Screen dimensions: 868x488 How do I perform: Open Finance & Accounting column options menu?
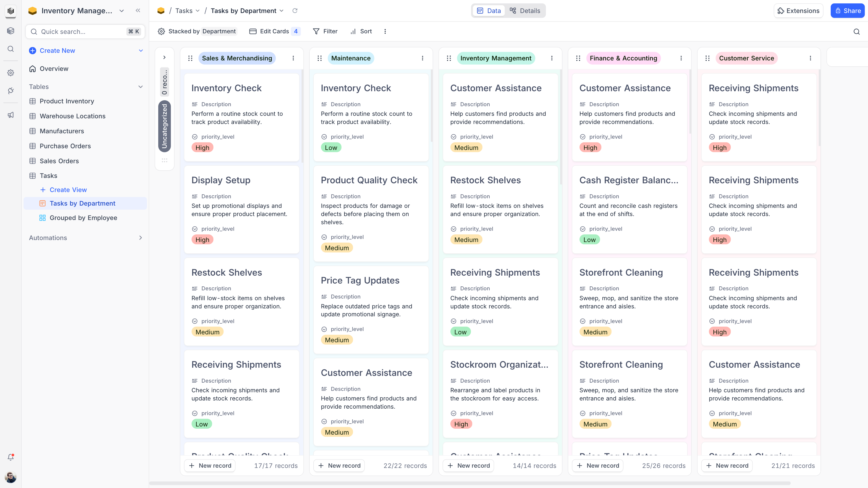[681, 58]
